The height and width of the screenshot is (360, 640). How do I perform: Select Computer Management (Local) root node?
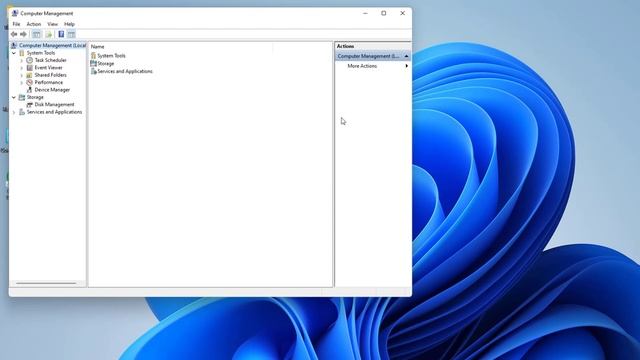52,45
